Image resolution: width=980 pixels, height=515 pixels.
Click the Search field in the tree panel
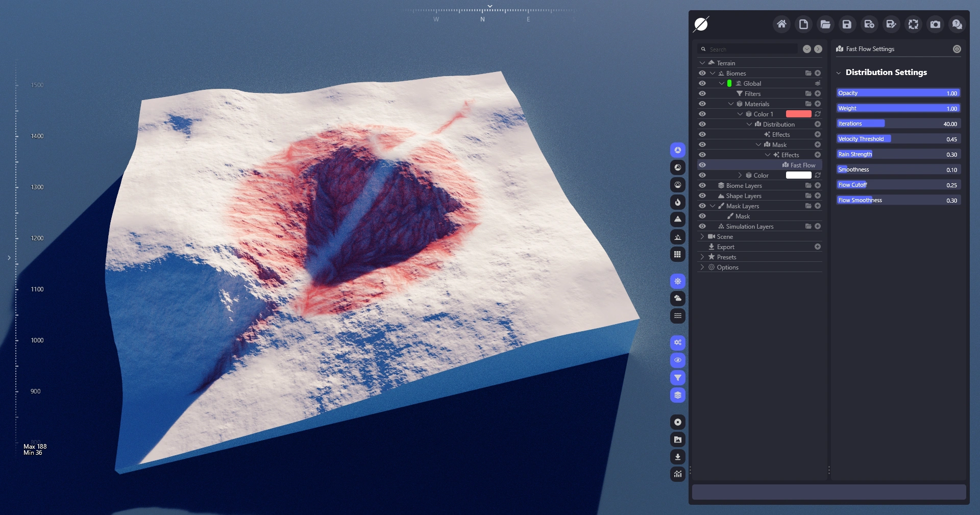point(750,49)
